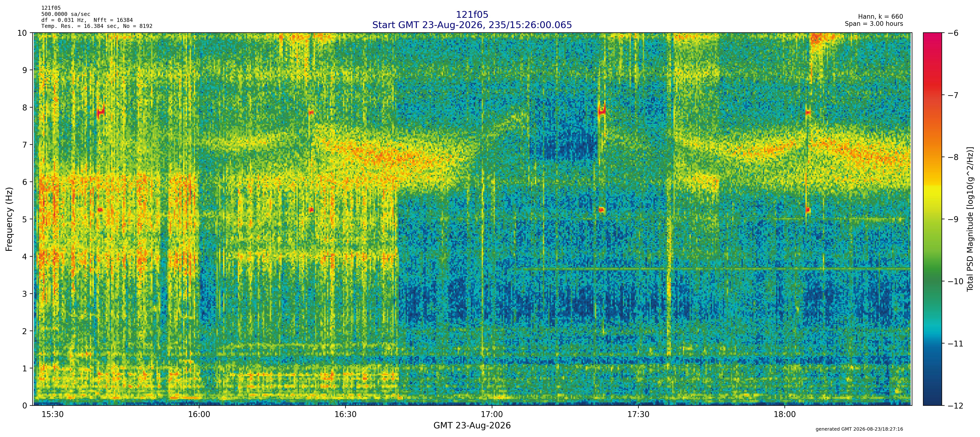This screenshot has width=980, height=437.
Task: Select the frequency axis tick label "5"
Action: point(25,219)
